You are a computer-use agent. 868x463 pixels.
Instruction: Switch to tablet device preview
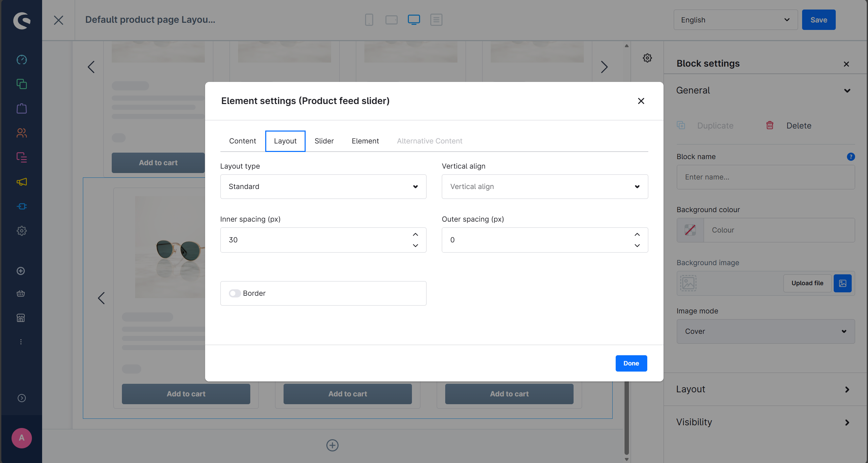coord(392,20)
